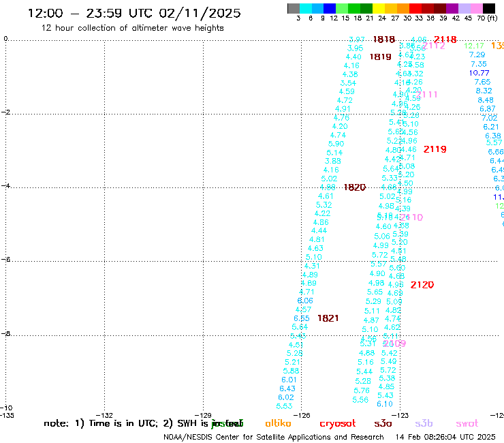
Task: Select the cryosat time label 2119
Action: (x=435, y=149)
